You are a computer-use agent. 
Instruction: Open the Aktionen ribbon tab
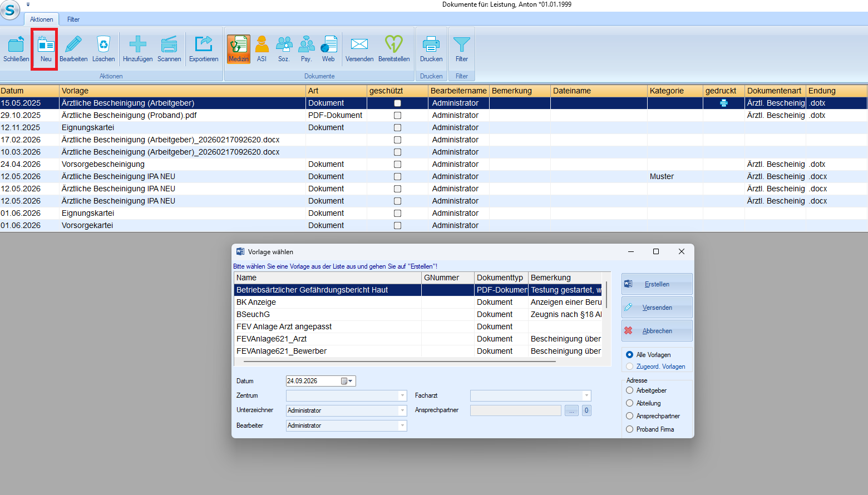[42, 19]
